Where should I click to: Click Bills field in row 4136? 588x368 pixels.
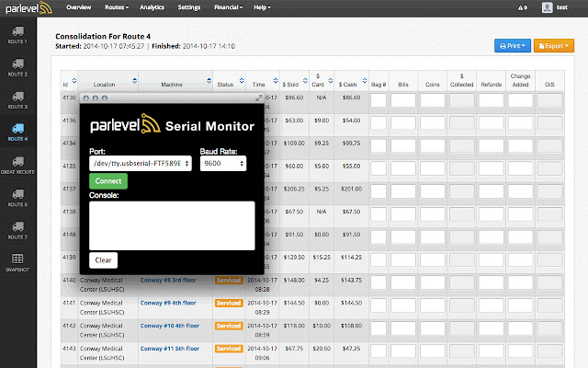coord(403,123)
